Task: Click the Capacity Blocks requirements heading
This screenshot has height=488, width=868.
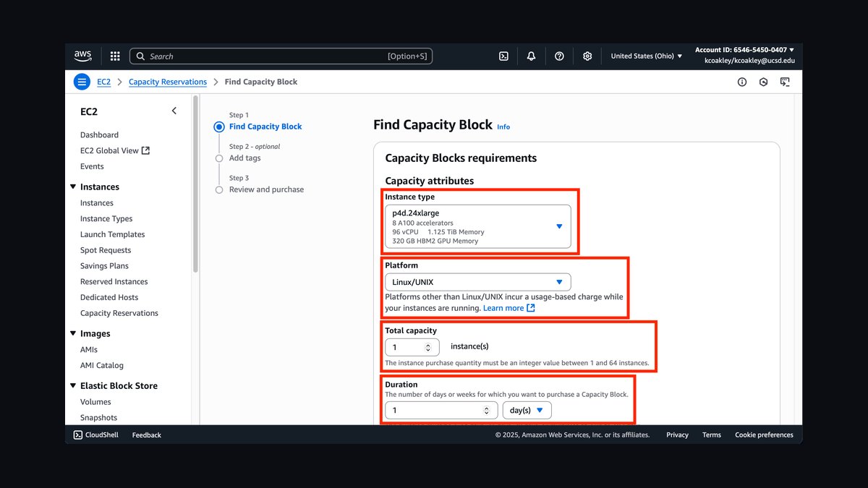Action: pyautogui.click(x=461, y=158)
